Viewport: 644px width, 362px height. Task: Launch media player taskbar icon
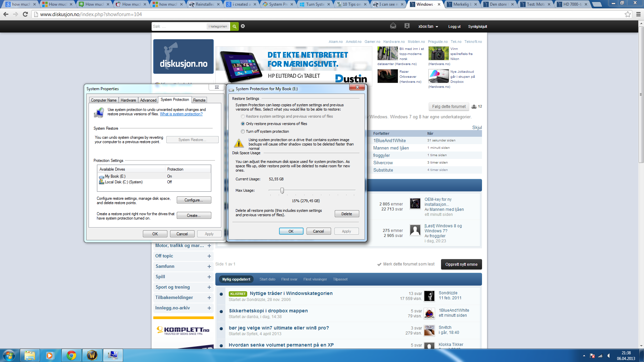click(50, 355)
